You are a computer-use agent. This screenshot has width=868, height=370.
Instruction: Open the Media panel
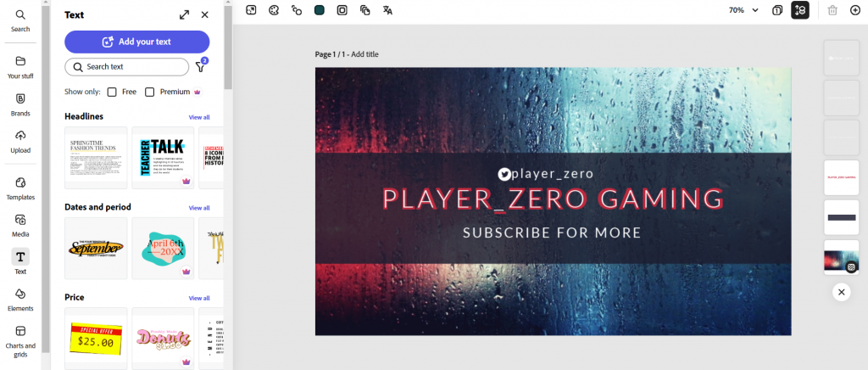pos(20,226)
